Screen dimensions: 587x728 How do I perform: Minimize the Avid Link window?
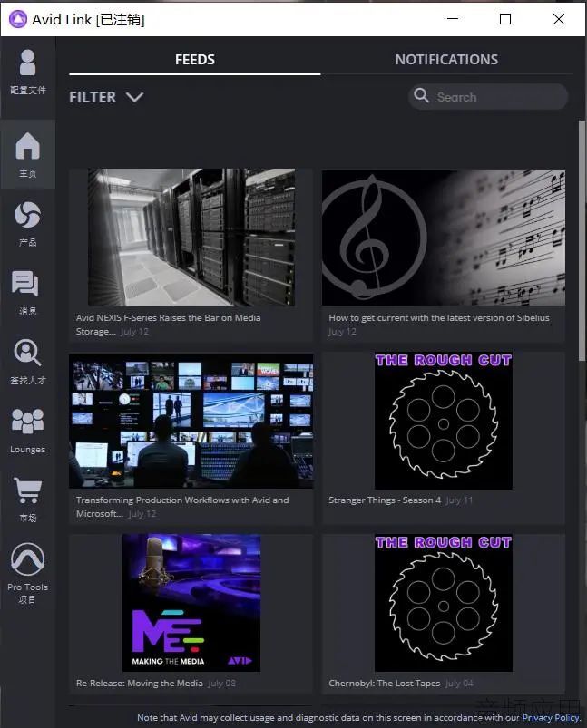click(x=453, y=19)
